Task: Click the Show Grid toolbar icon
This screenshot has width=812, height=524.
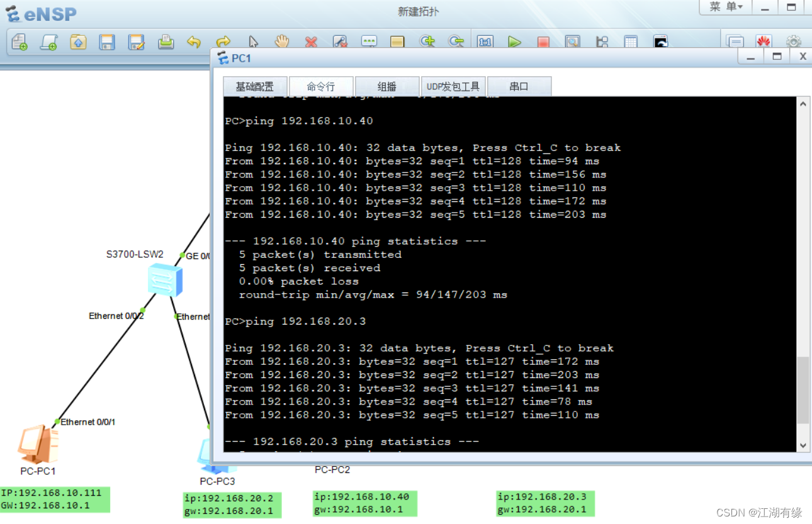Action: click(631, 42)
